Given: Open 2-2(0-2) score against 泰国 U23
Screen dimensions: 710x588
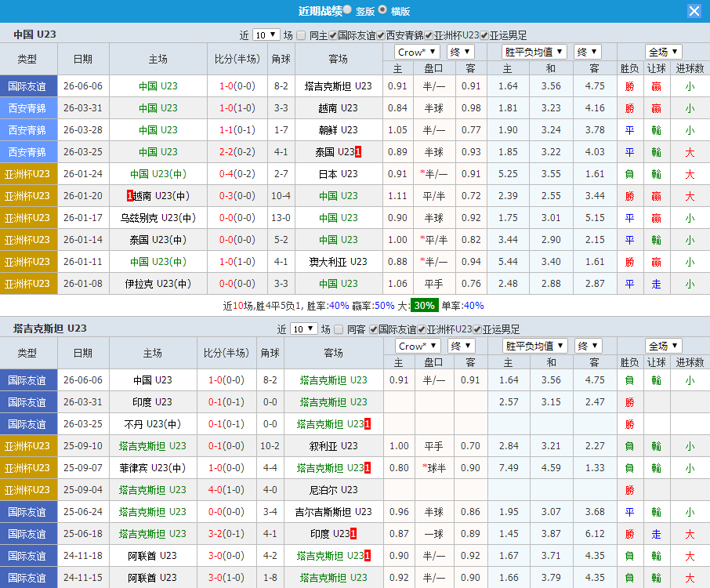Looking at the screenshot, I should click(237, 152).
